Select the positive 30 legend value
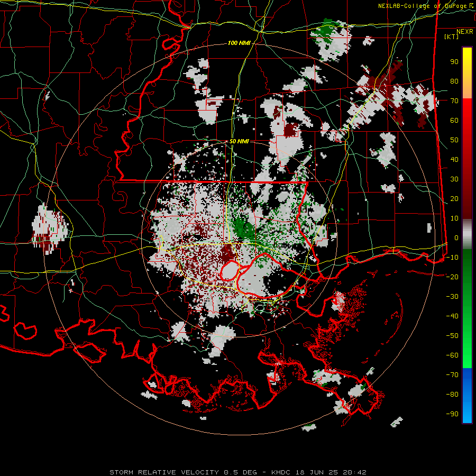Image resolution: width=476 pixels, height=476 pixels. coord(454,179)
